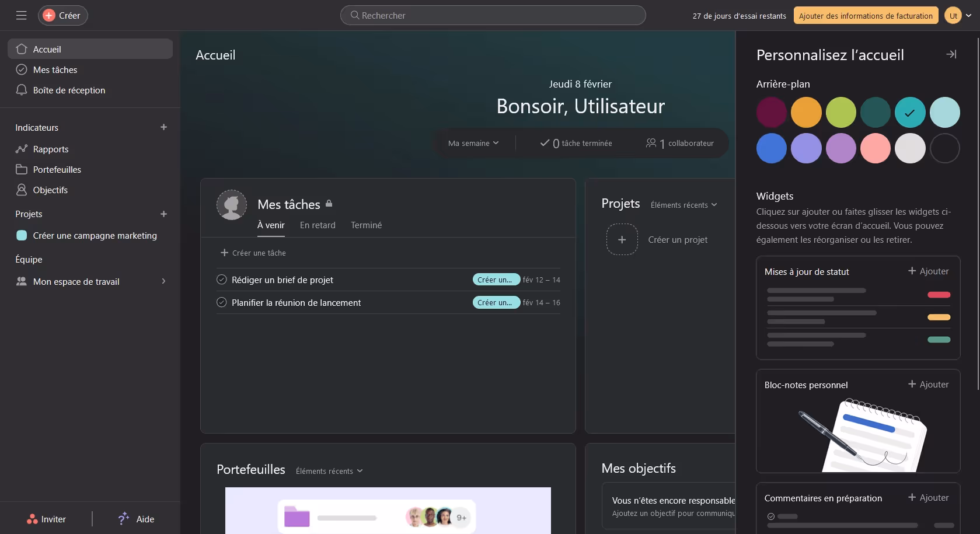Click inside the Rechercher search field

(x=493, y=15)
